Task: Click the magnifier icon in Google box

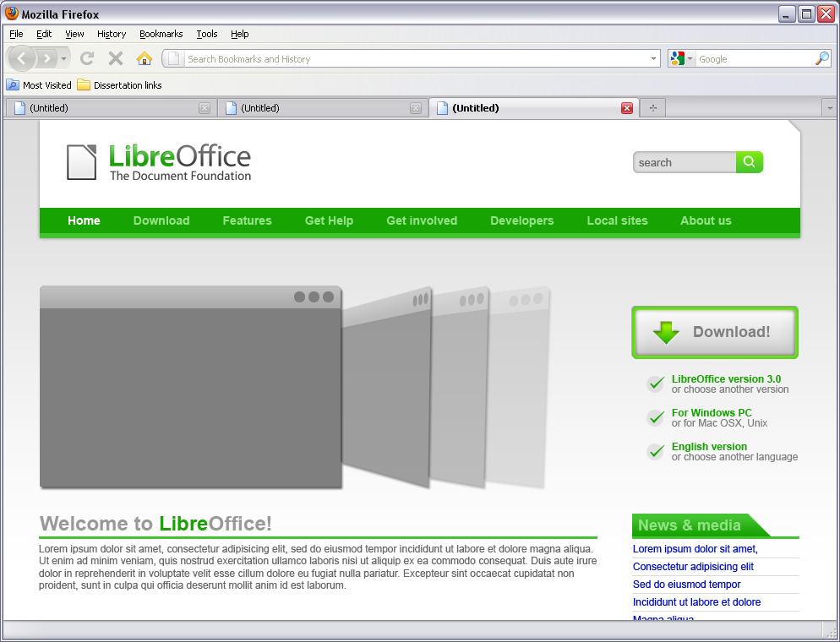Action: [x=822, y=58]
